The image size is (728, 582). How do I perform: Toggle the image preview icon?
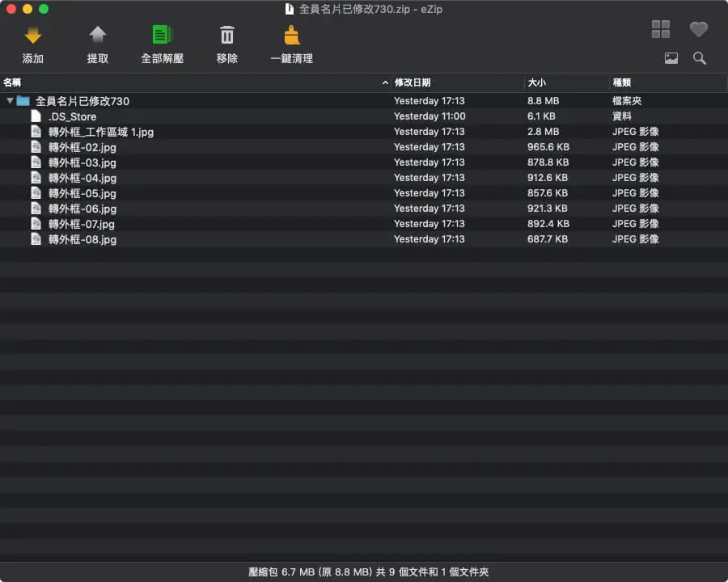671,58
